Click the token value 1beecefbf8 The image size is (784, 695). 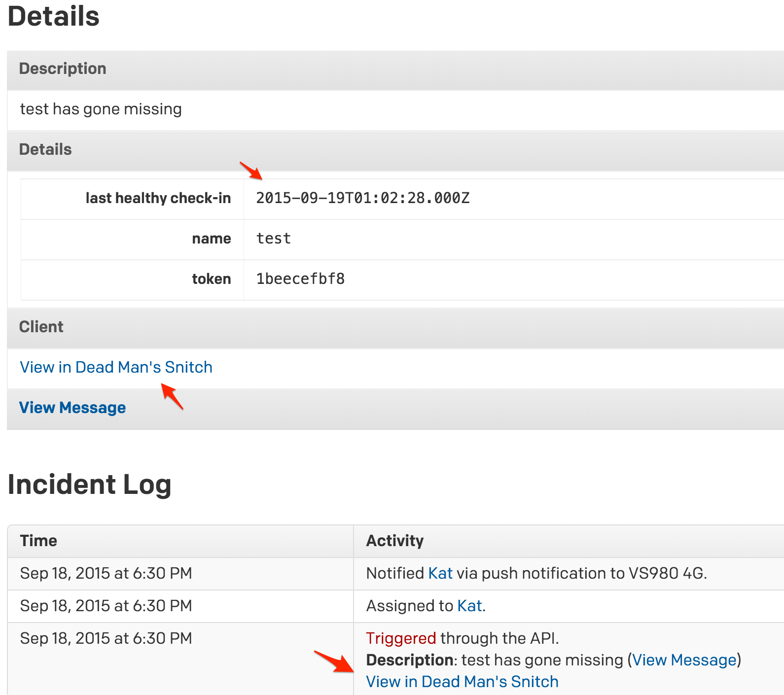(x=300, y=279)
